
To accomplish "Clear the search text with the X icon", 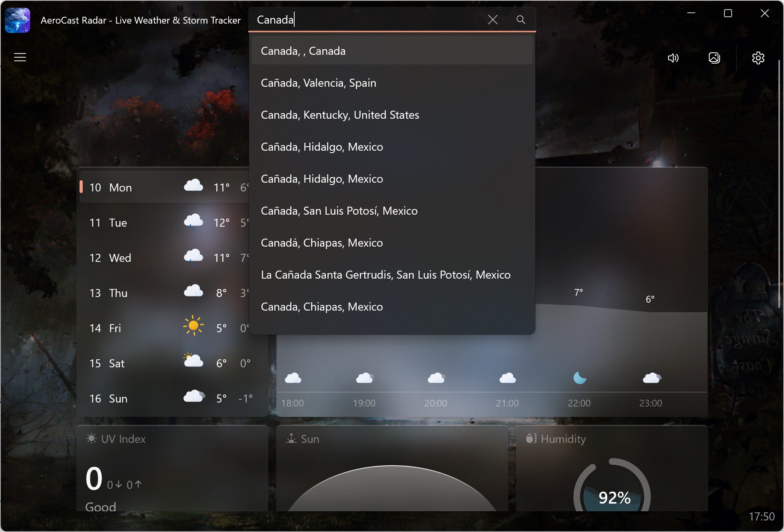I will click(x=493, y=19).
